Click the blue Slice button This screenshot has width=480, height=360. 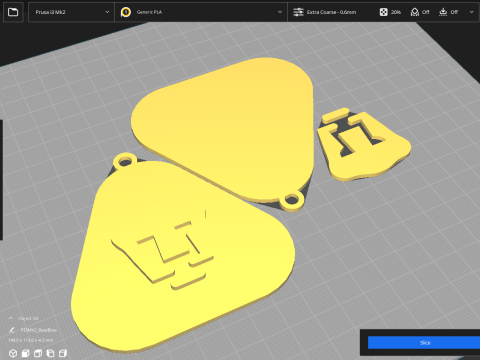(x=424, y=343)
